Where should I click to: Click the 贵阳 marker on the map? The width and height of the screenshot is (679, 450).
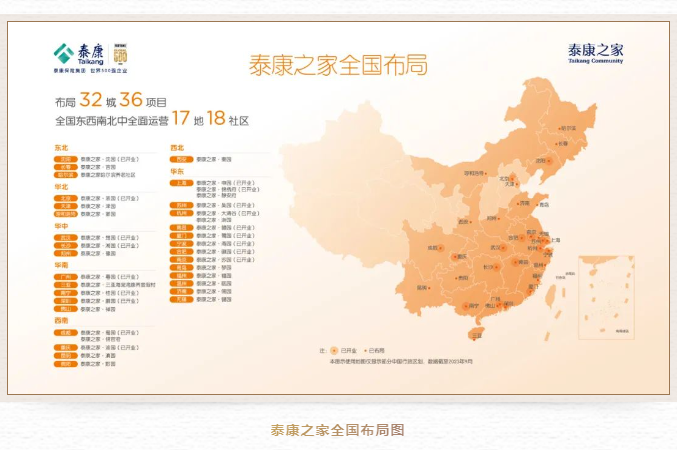point(456,278)
